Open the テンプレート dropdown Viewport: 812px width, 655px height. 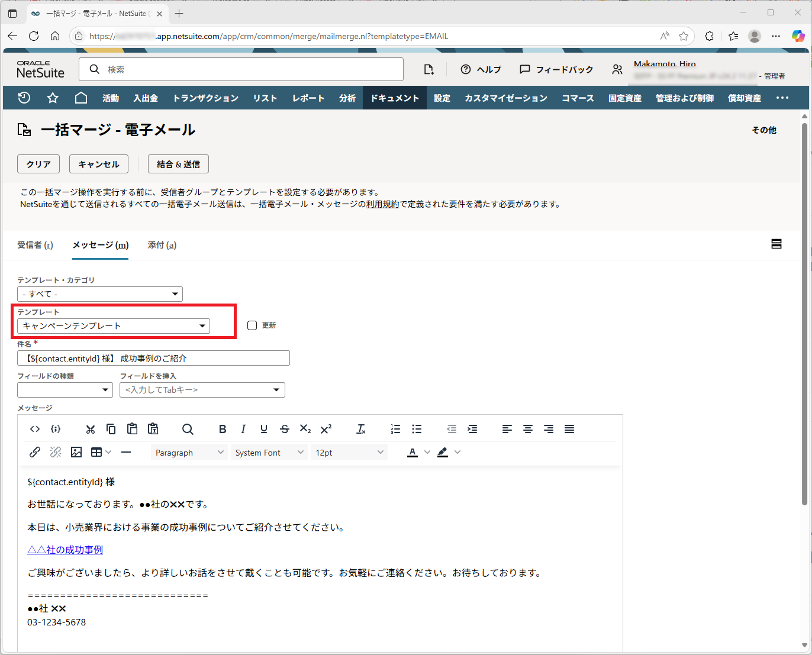114,326
